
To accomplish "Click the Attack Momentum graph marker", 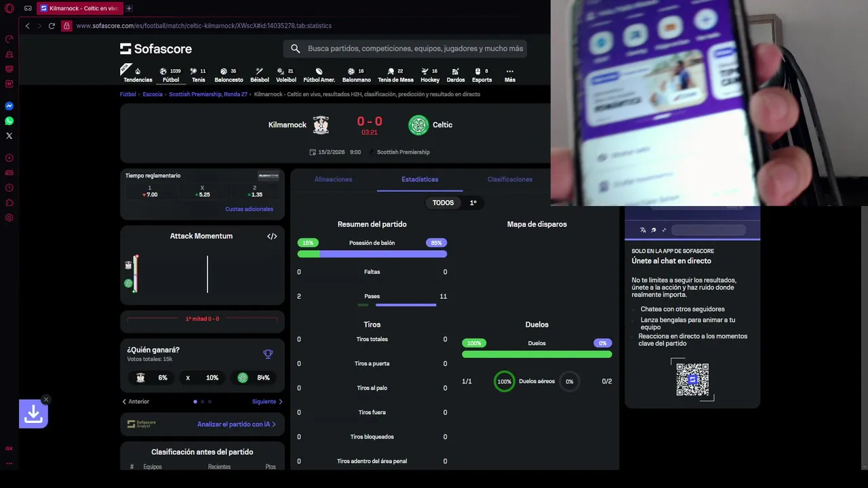I will [x=136, y=274].
